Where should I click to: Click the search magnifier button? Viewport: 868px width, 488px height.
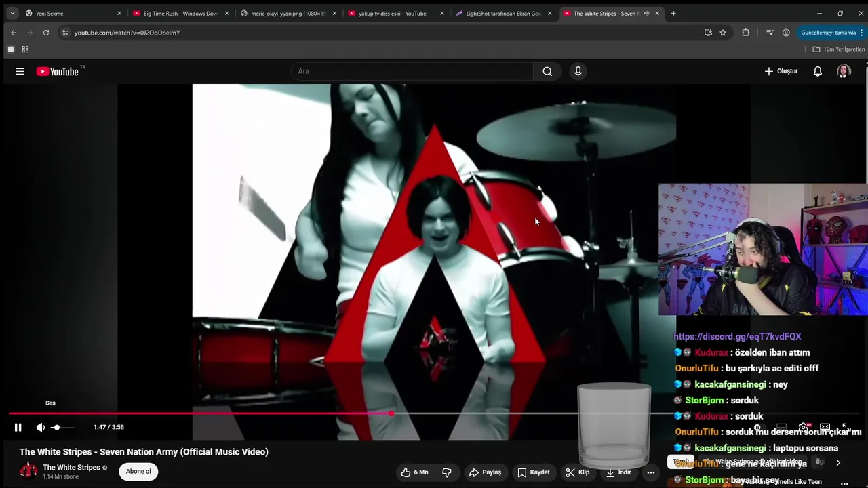547,71
